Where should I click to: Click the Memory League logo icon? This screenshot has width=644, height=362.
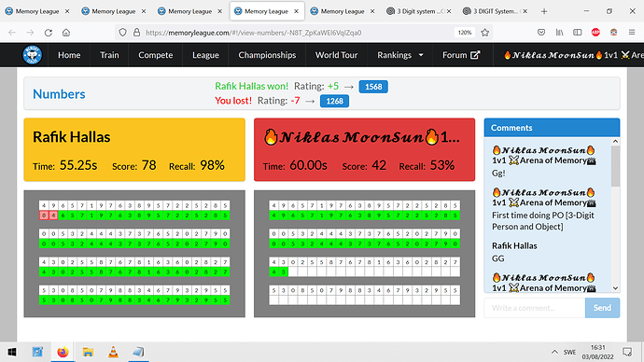coord(33,55)
